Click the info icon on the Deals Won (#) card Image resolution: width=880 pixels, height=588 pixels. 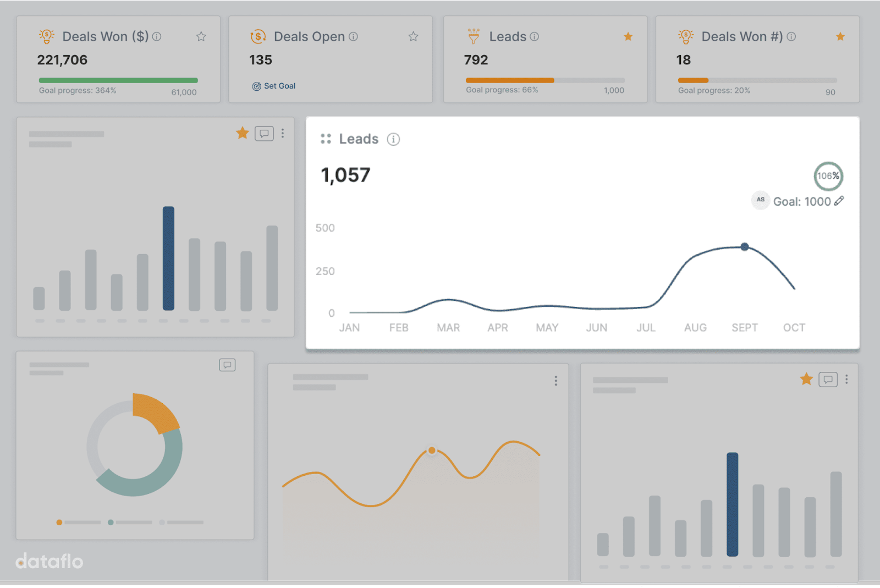tap(791, 36)
